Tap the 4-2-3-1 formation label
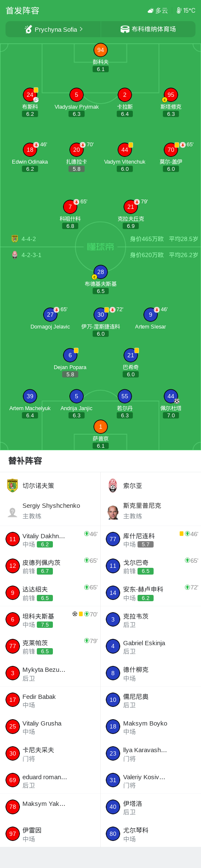 point(31,255)
